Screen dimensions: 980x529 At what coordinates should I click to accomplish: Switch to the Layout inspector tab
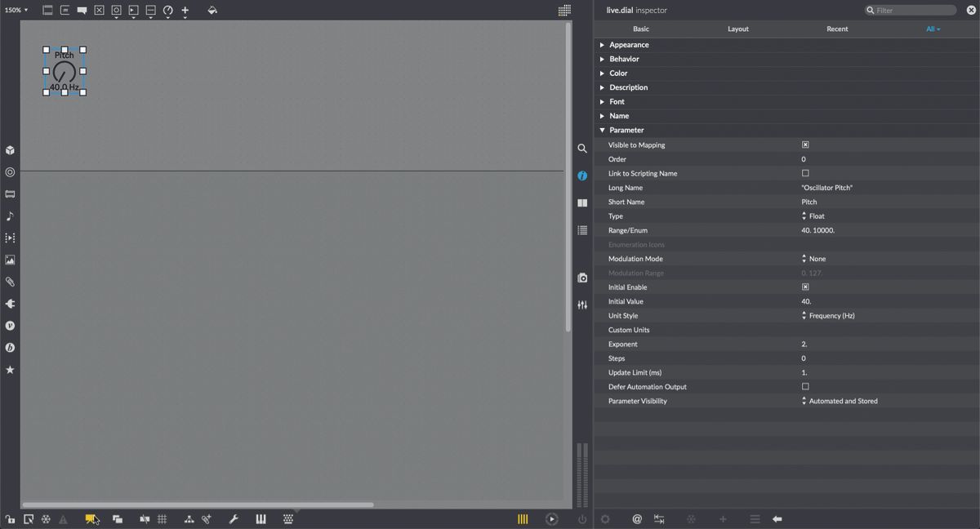pyautogui.click(x=738, y=29)
